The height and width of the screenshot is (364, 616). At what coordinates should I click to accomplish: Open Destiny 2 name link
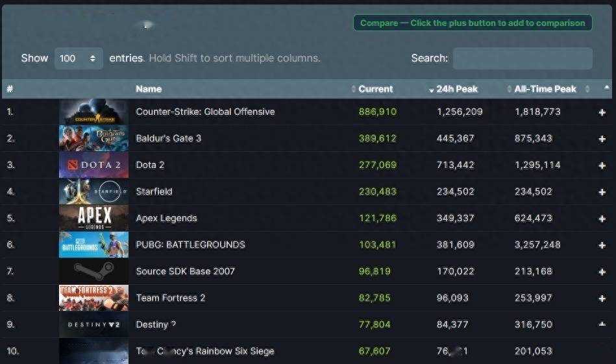156,324
